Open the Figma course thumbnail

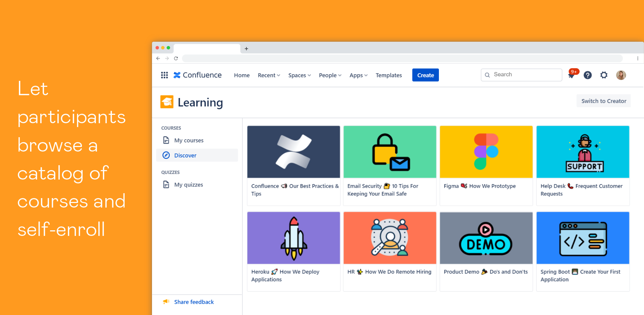(486, 152)
